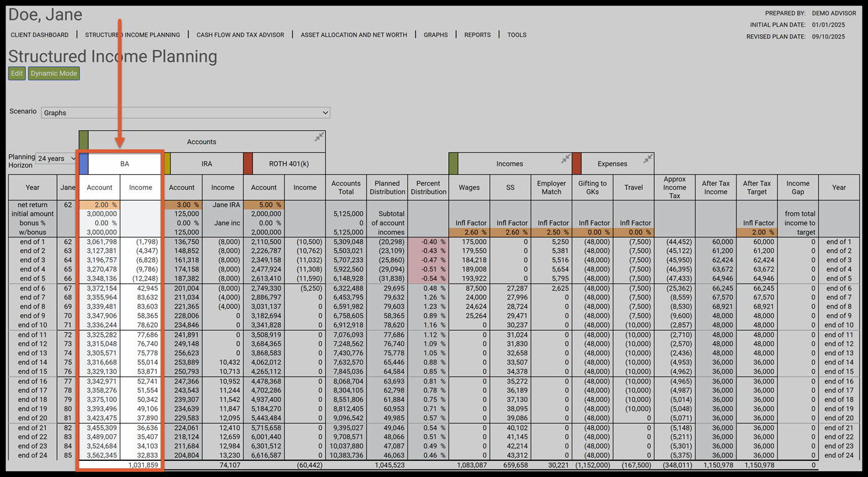
Task: Click the Gifting to GKs column header
Action: pos(593,188)
